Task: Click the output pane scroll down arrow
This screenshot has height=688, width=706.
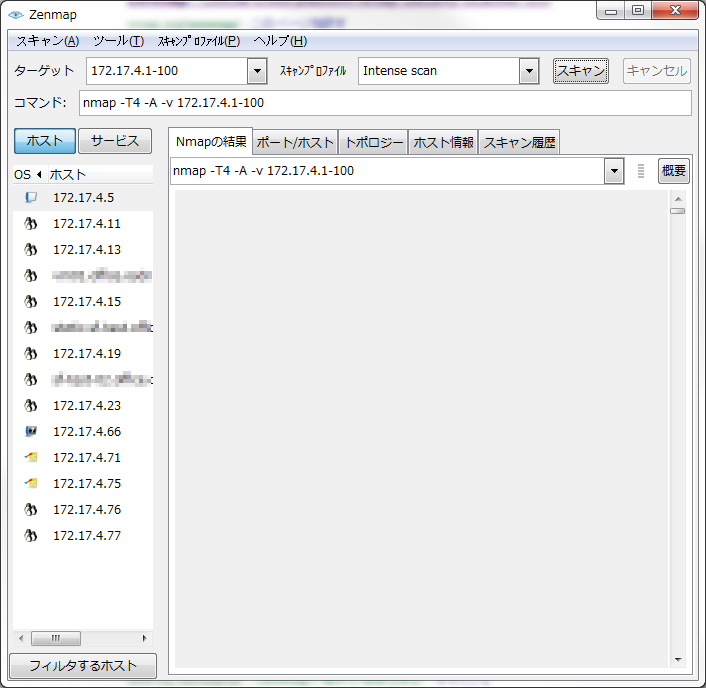Action: click(678, 660)
